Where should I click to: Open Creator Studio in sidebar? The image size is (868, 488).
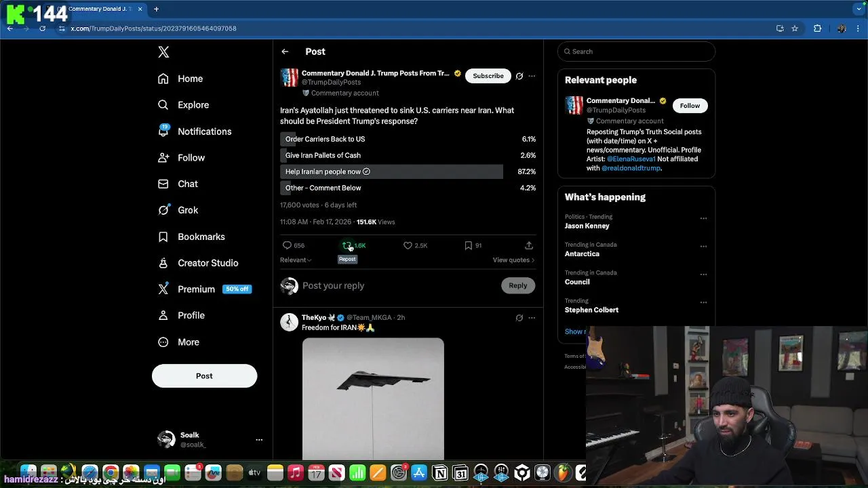(198, 263)
